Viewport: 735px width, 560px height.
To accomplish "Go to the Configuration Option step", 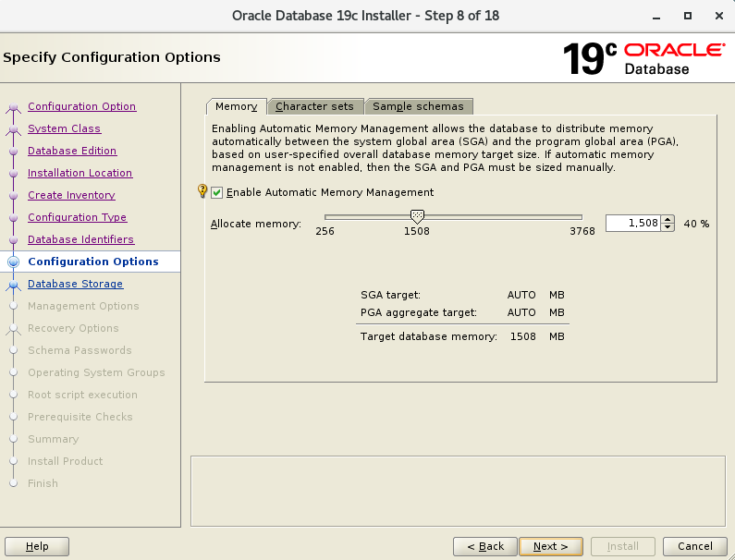I will [82, 106].
